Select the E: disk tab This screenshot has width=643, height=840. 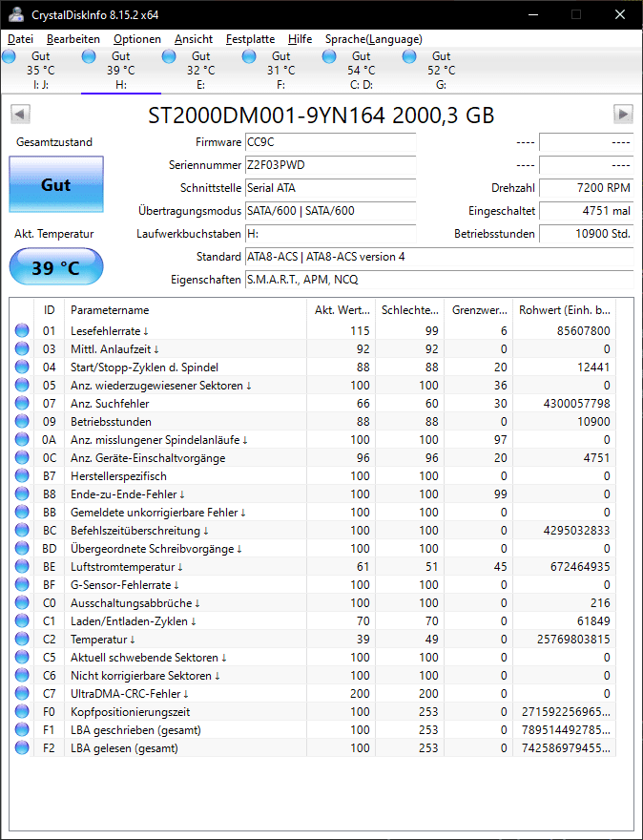201,71
